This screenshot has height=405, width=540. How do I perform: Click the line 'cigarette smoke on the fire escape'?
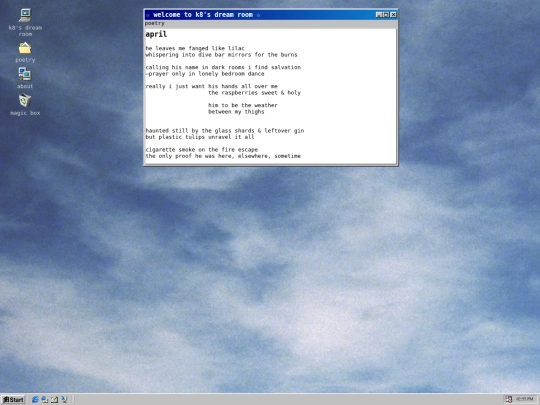tap(201, 149)
